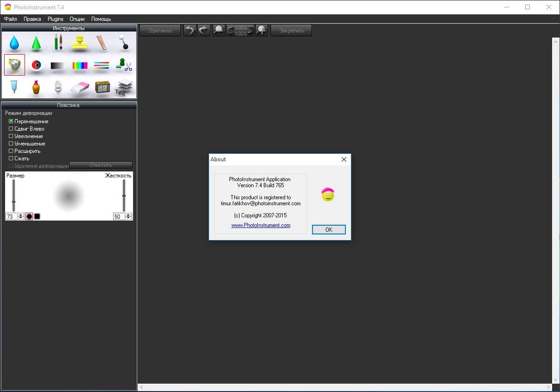Click the vertical scrollbar on canvas right

click(556, 210)
